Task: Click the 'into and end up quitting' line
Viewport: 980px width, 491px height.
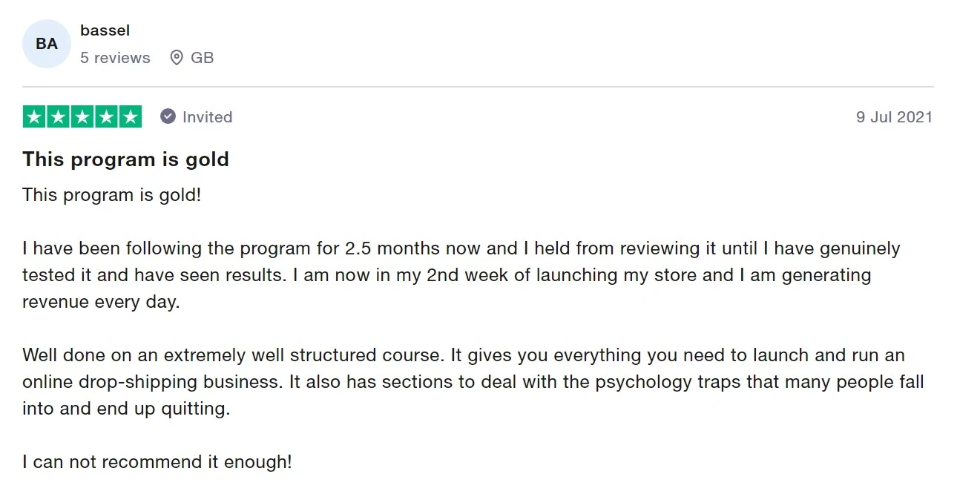Action: pyautogui.click(x=126, y=409)
